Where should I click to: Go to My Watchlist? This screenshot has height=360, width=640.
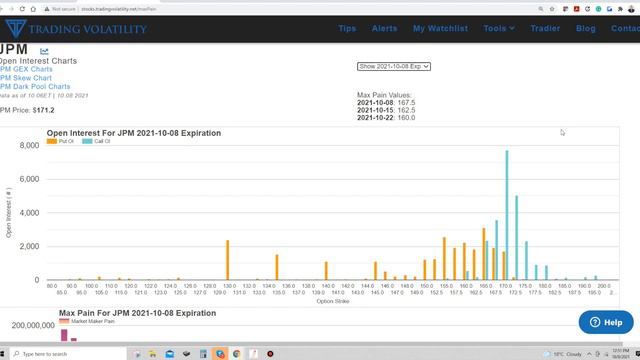(440, 28)
